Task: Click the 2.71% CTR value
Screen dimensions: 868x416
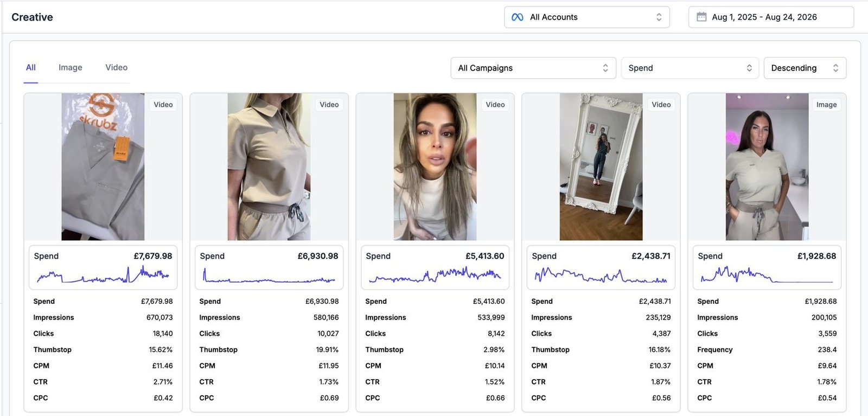Action: pos(163,382)
